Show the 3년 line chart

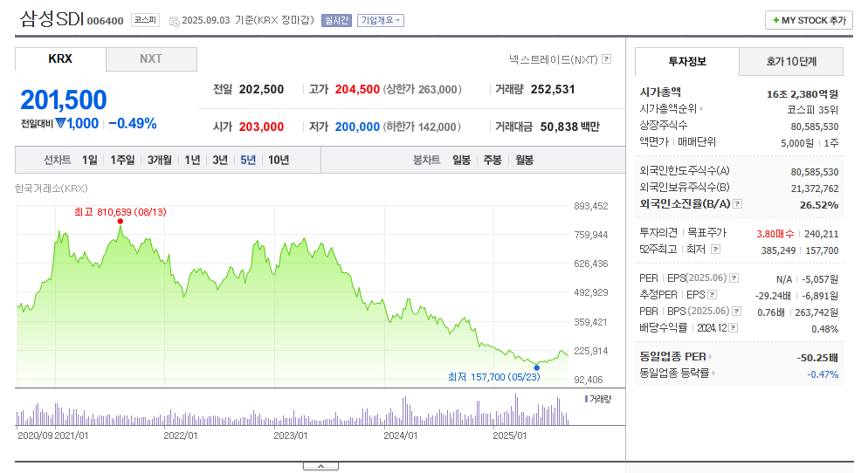click(x=220, y=160)
